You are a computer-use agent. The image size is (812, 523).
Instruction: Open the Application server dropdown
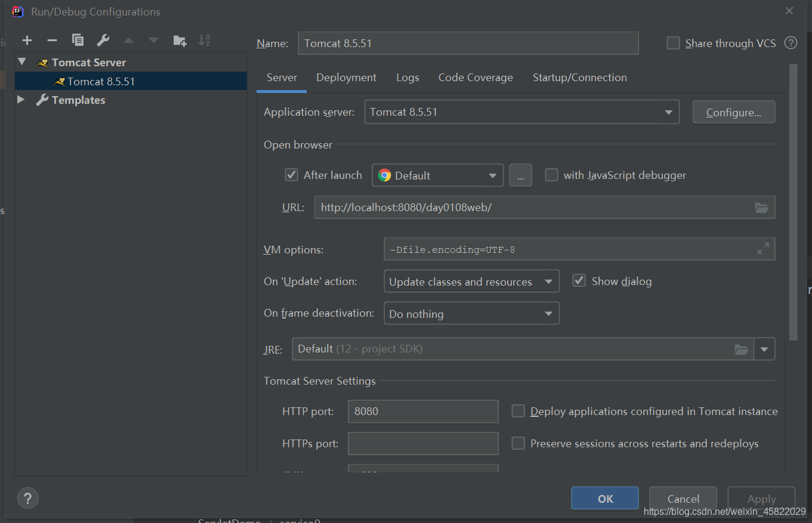pos(522,112)
